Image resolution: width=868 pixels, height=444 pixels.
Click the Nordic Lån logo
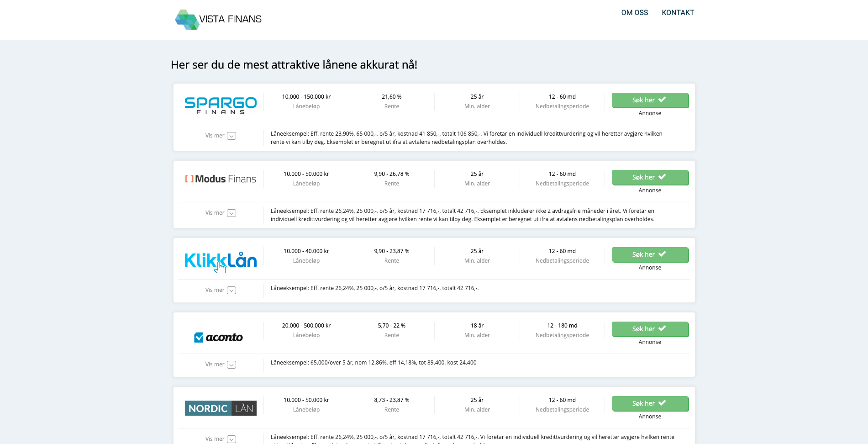click(221, 408)
